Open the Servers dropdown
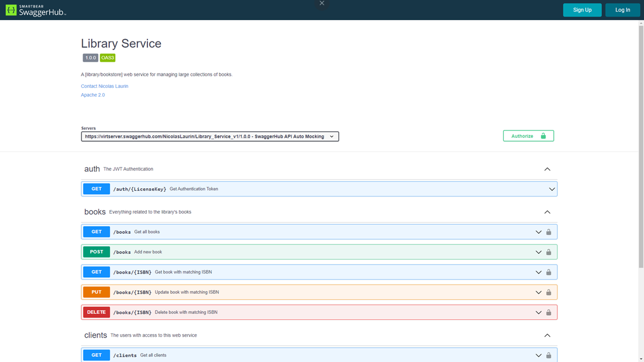Screen dimensions: 644x362 [210, 136]
